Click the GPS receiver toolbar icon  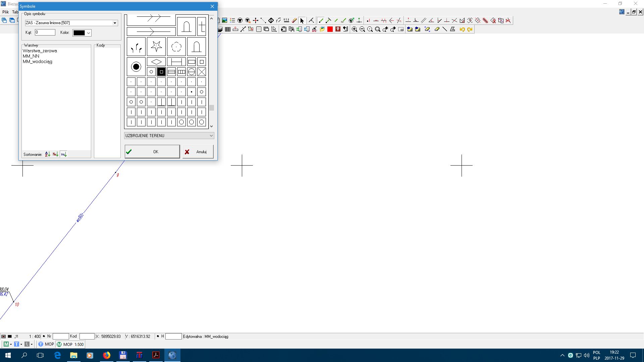click(315, 29)
